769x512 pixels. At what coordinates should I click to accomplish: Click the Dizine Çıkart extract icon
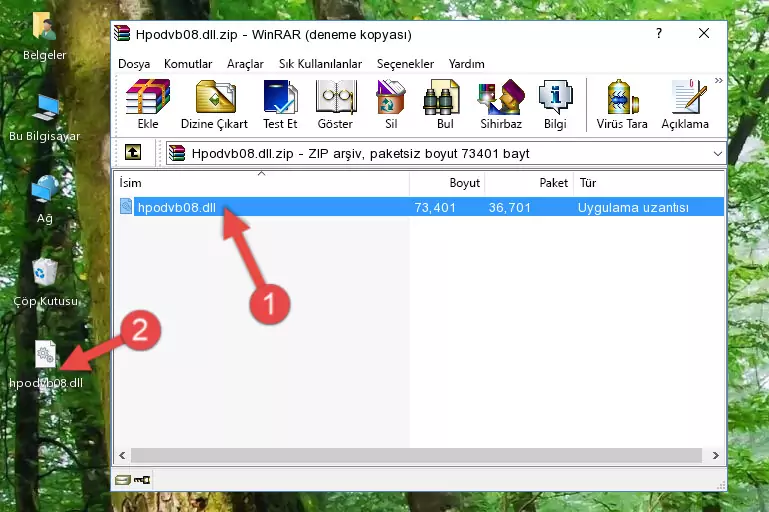pyautogui.click(x=215, y=104)
